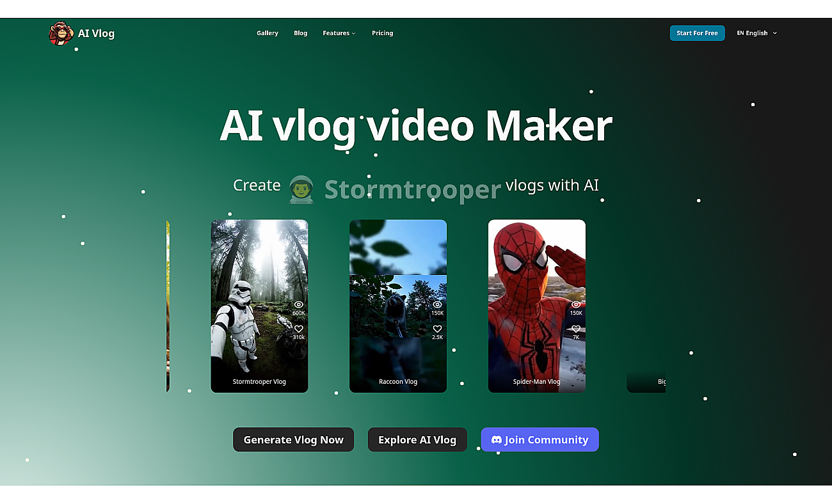Click the eye views icon on Stormtrooper Vlog
The height and width of the screenshot is (504, 832).
coord(299,304)
